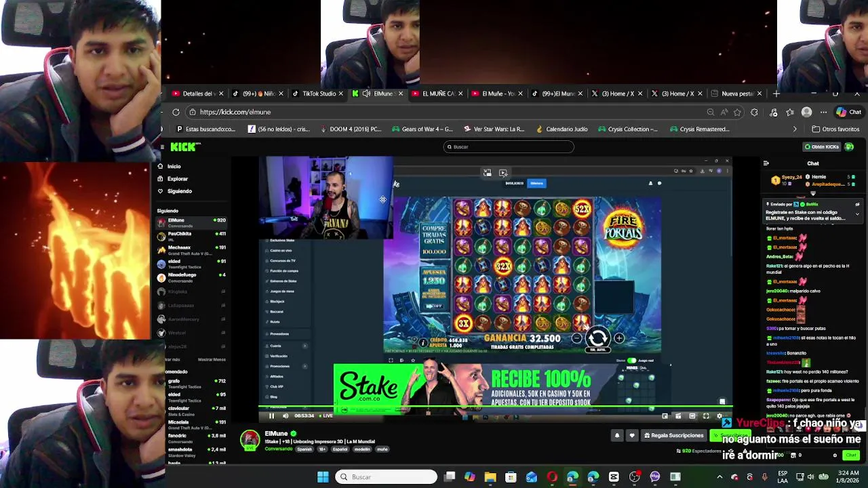Open Windows Start menu
Image resolution: width=868 pixels, height=488 pixels.
tap(323, 477)
